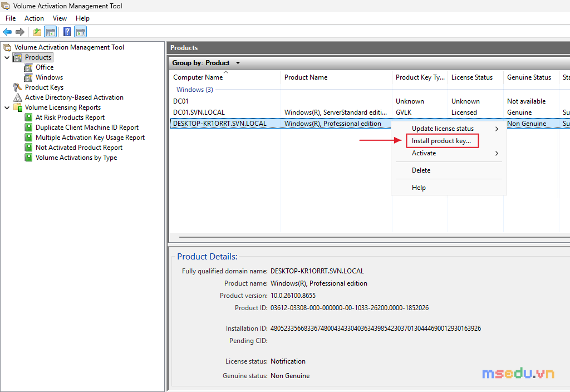Select Duplicate Client Machine ID Report
Viewport: 570px width, 392px height.
point(87,128)
